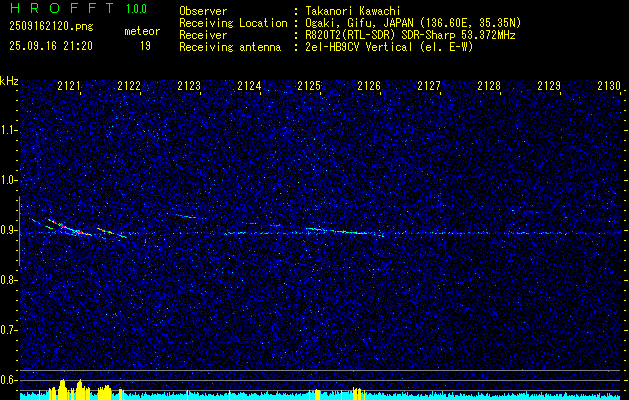Select location text Ogaki, Gifu, JAPAN

[x=360, y=23]
